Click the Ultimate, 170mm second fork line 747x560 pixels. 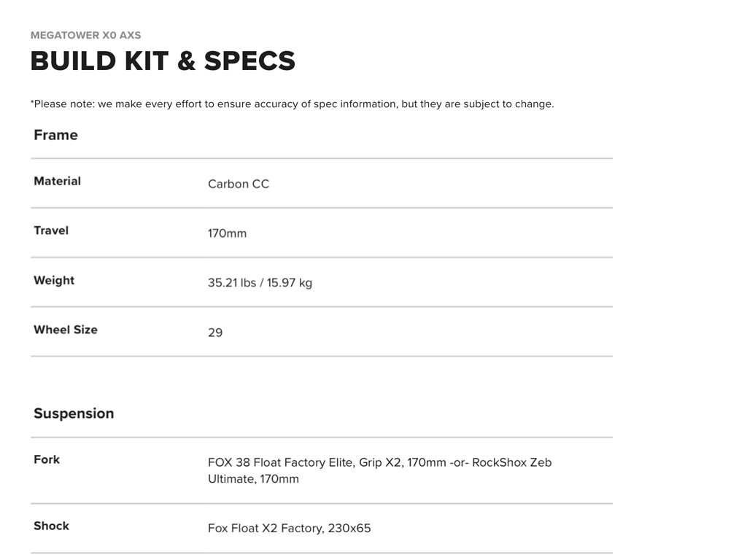pyautogui.click(x=253, y=479)
